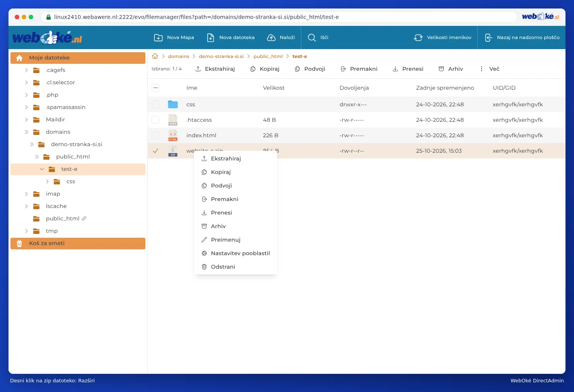This screenshot has height=392, width=574.
Task: Click the WebOké.nl logo
Action: (x=47, y=37)
